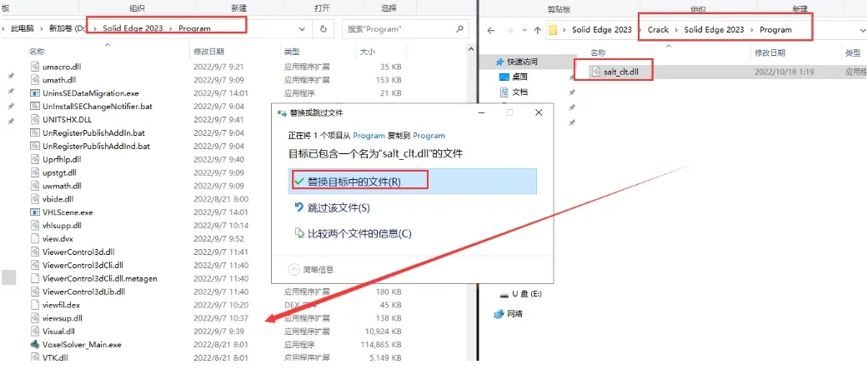Click 打开 ribbon group in left window

(322, 8)
